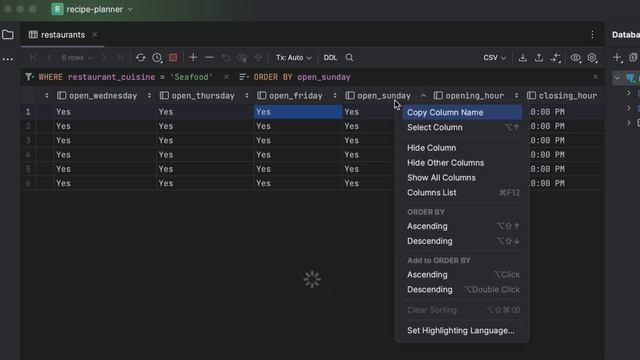Screen dimensions: 640x360
Task: Click the WHERE filter text field
Action: [x=126, y=77]
